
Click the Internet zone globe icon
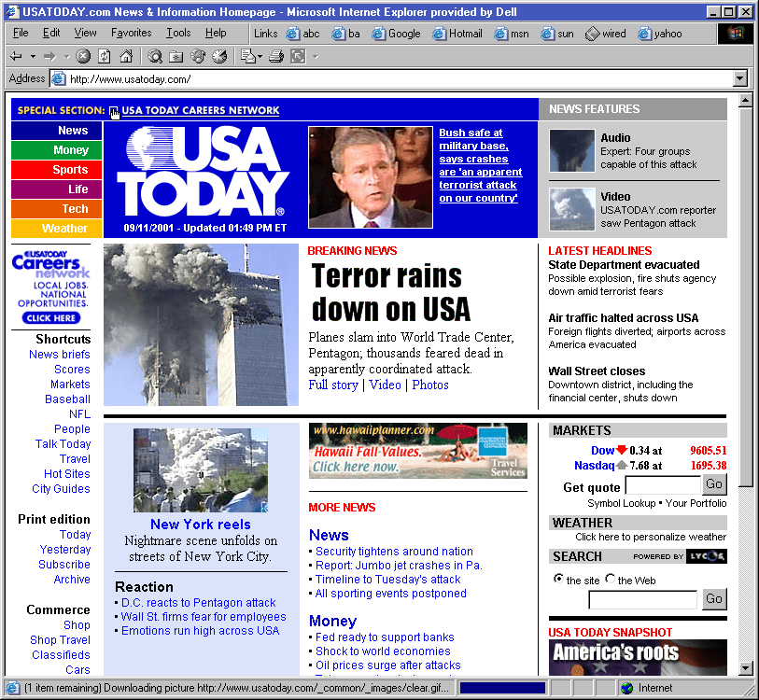pos(626,688)
